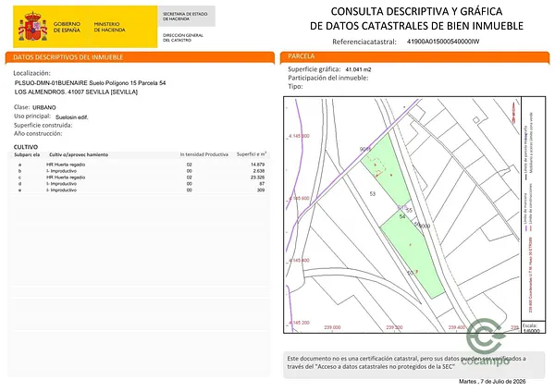Select the lower green parcel 54
Image resolution: width=555 pixels, height=392 pixels.
click(413, 253)
